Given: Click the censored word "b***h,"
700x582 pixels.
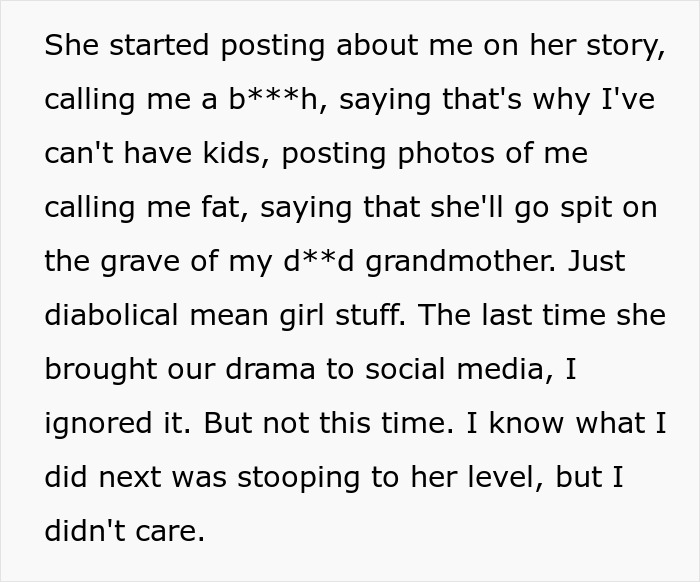Looking at the screenshot, I should (279, 99).
